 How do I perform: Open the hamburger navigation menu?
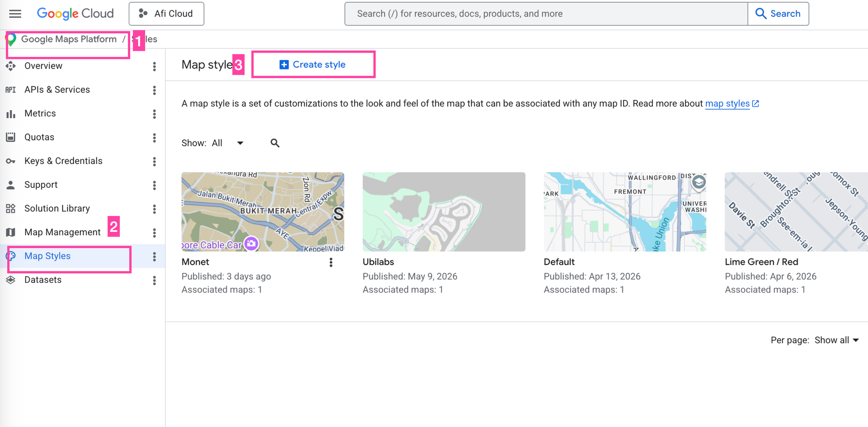coord(15,14)
